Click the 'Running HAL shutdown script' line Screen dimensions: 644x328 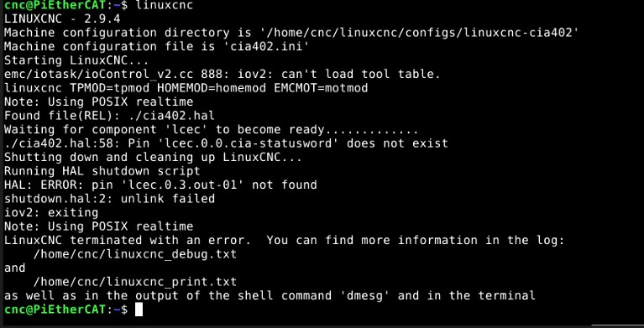102,171
